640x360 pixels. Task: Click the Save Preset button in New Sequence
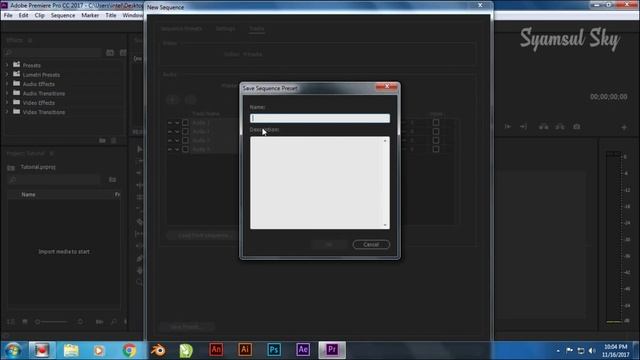point(186,327)
